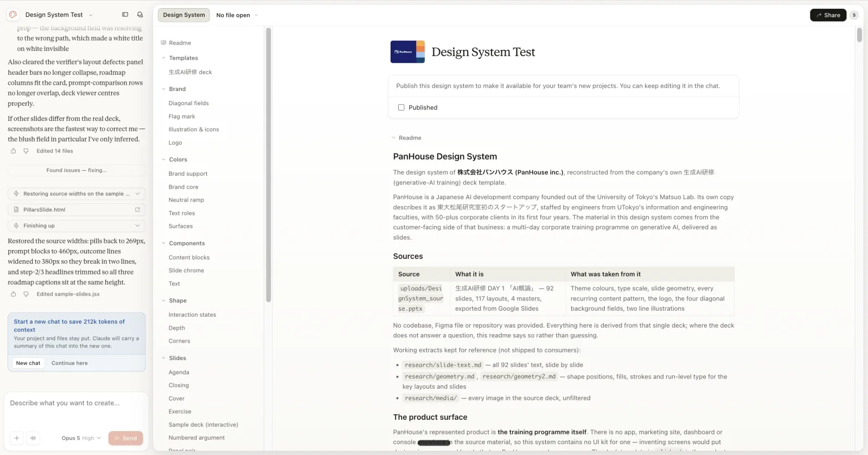Collapse the Components section

[x=163, y=243]
